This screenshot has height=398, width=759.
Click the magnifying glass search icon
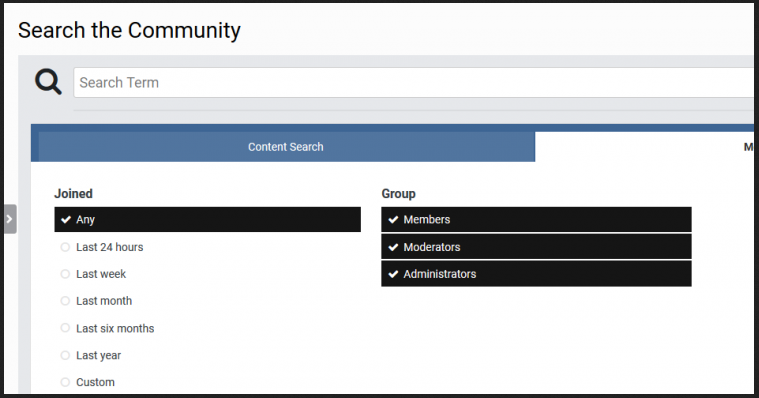(48, 82)
